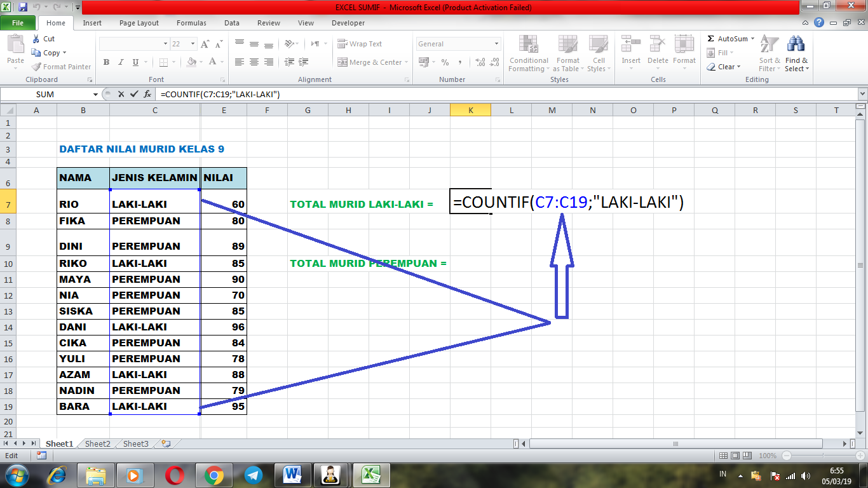Toggle italic formatting
868x488 pixels.
[120, 63]
